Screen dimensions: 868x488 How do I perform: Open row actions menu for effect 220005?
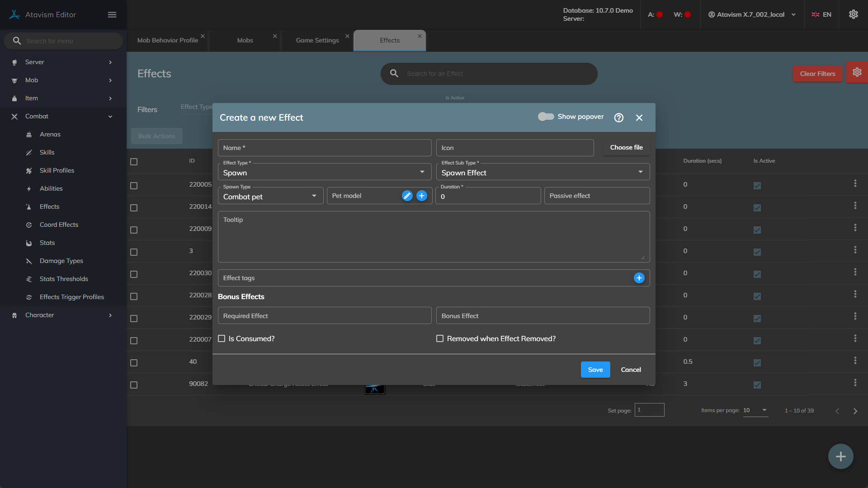pos(855,183)
